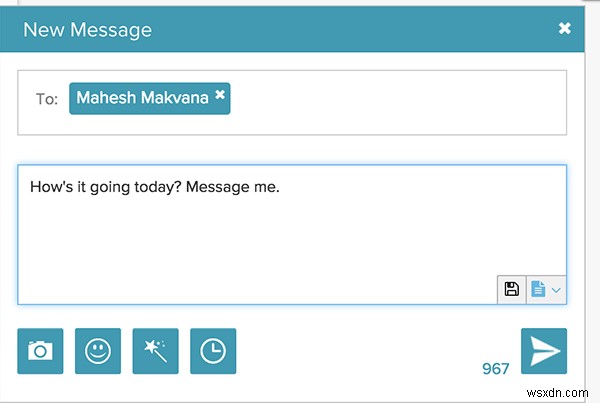Image resolution: width=600 pixels, height=403 pixels.
Task: Click empty space in the To field
Action: tap(400, 100)
